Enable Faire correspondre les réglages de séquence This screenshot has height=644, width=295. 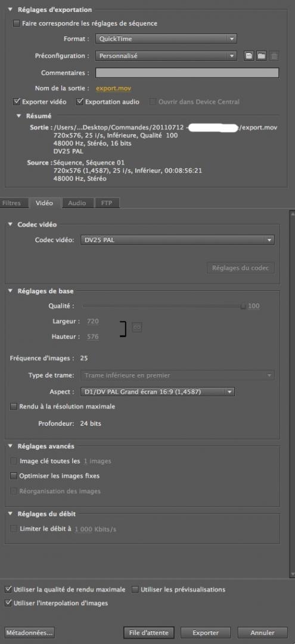(17, 24)
